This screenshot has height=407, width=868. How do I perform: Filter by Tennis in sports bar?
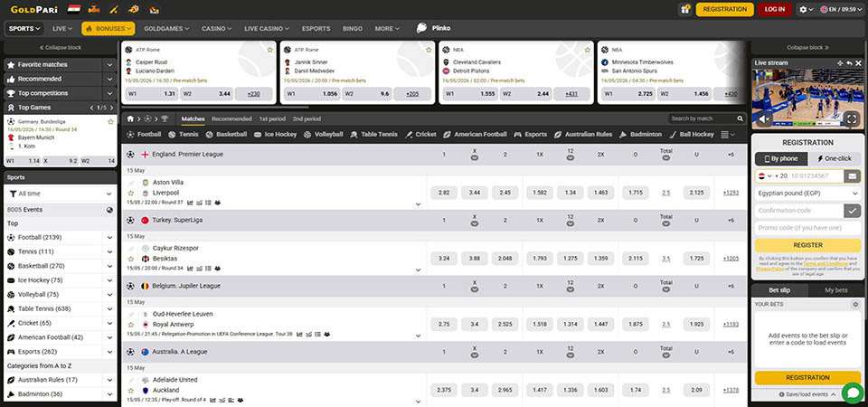coord(184,135)
